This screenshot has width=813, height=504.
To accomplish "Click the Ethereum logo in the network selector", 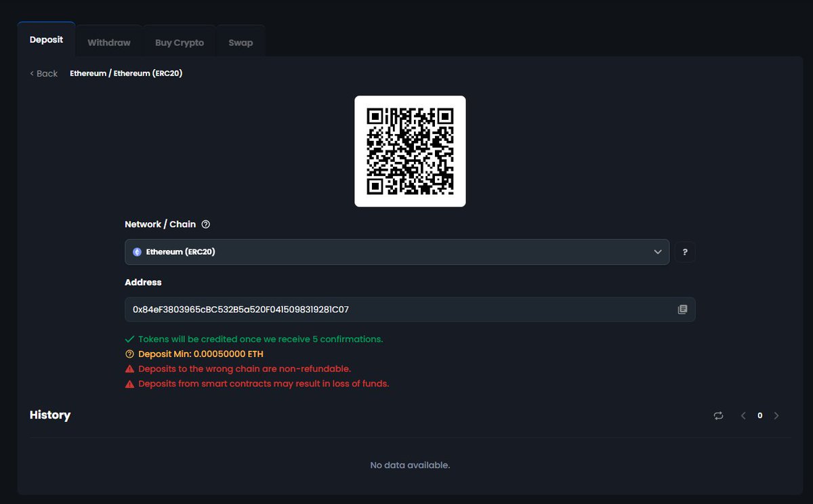I will tap(137, 252).
